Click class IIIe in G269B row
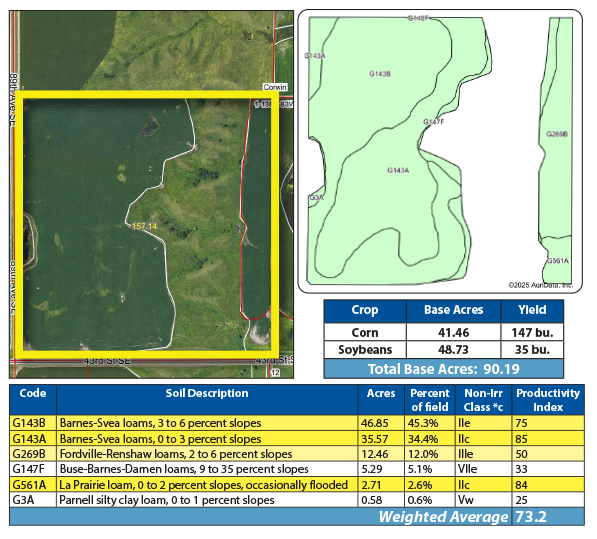 click(x=465, y=454)
